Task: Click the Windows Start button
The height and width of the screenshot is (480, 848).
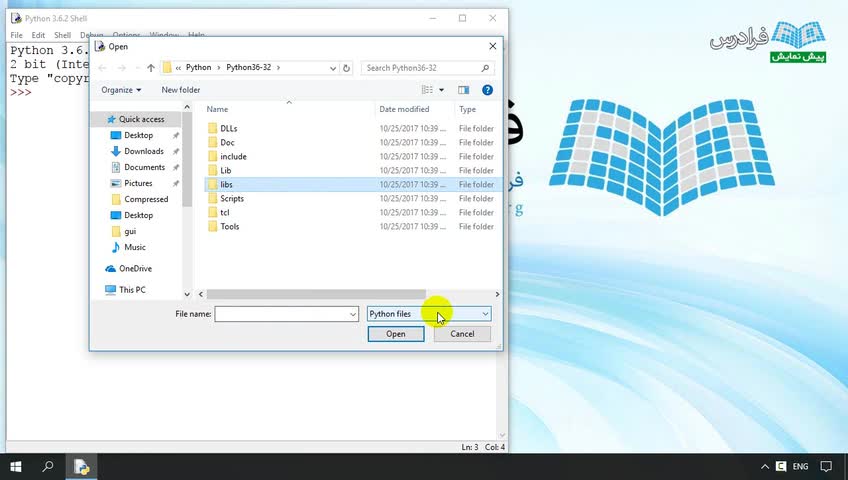Action: tap(15, 467)
